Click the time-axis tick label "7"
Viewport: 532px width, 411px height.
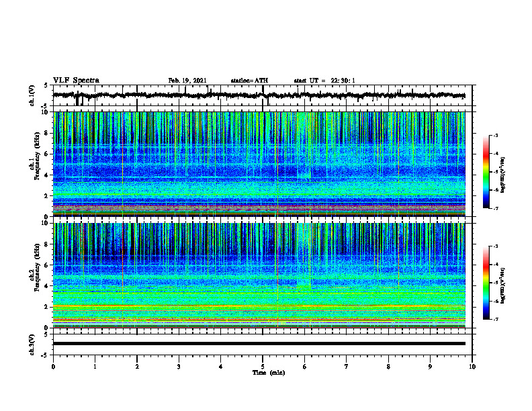click(x=347, y=367)
